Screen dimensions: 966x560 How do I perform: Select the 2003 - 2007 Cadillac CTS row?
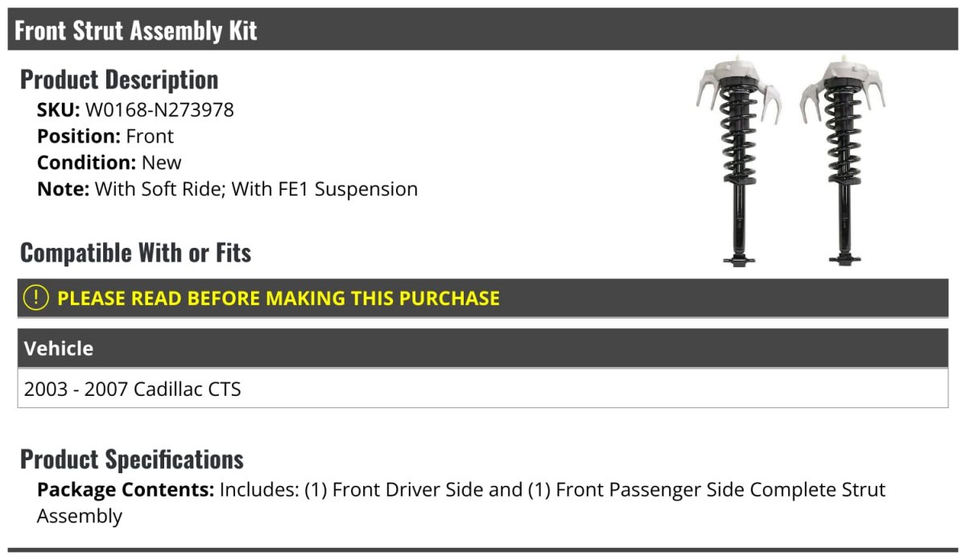tap(133, 389)
